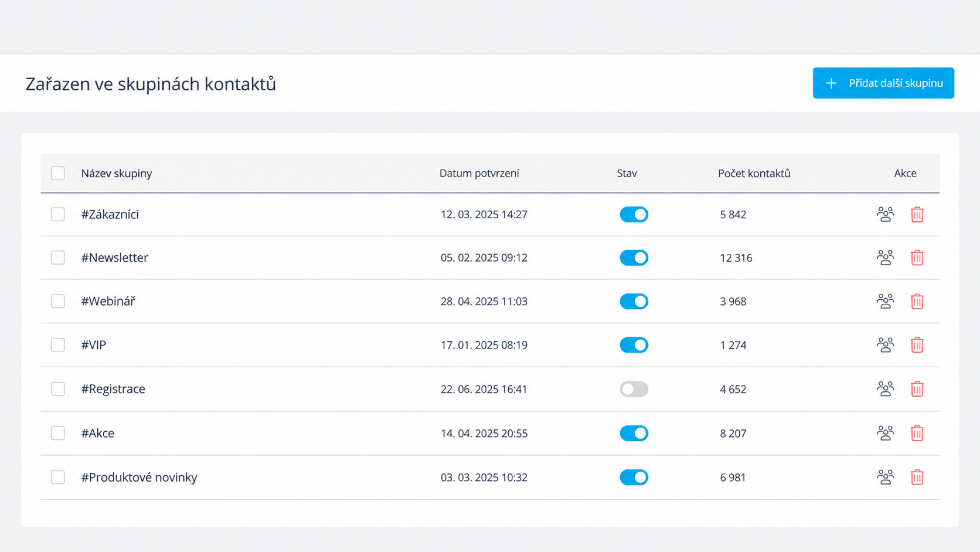Delete the #Akce group
980x552 pixels.
(x=917, y=433)
